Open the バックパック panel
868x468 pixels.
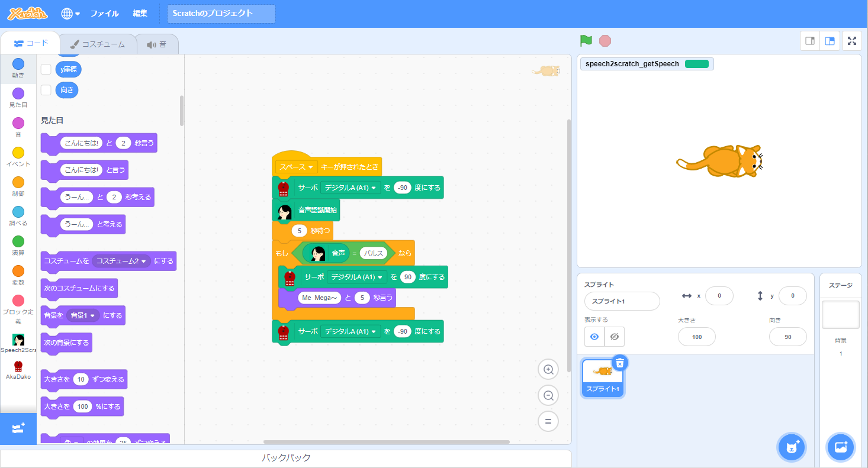point(286,458)
